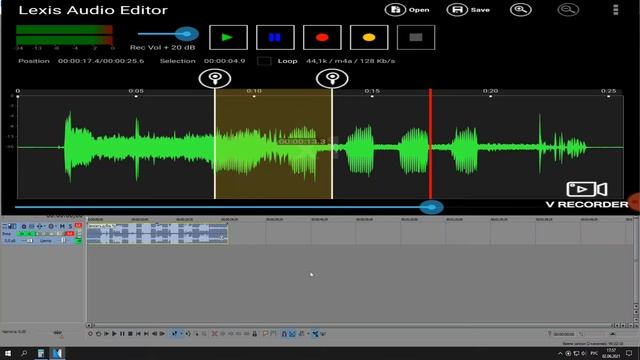
Task: Pause with the blue pause button
Action: (275, 38)
